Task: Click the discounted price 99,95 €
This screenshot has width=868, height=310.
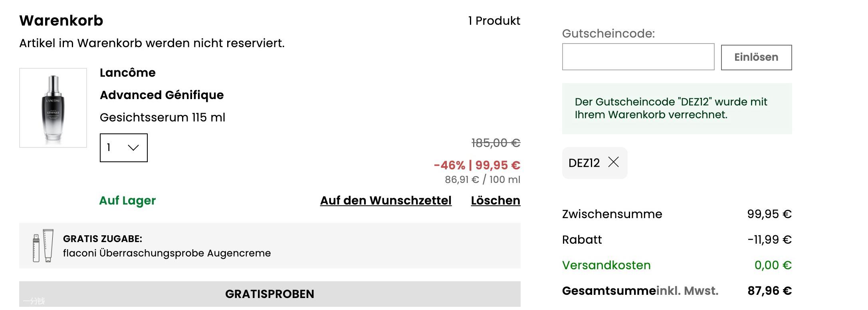Action: click(x=497, y=165)
